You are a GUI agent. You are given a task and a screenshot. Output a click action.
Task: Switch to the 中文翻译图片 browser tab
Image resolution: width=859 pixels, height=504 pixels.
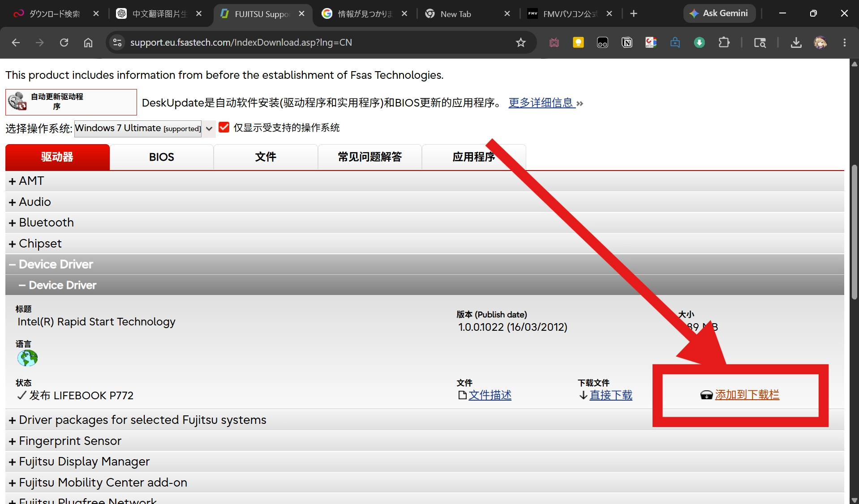(x=159, y=14)
